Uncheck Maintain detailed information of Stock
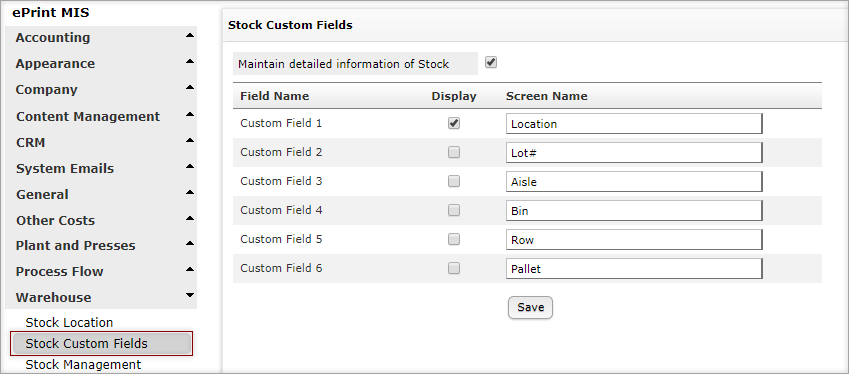 [491, 62]
